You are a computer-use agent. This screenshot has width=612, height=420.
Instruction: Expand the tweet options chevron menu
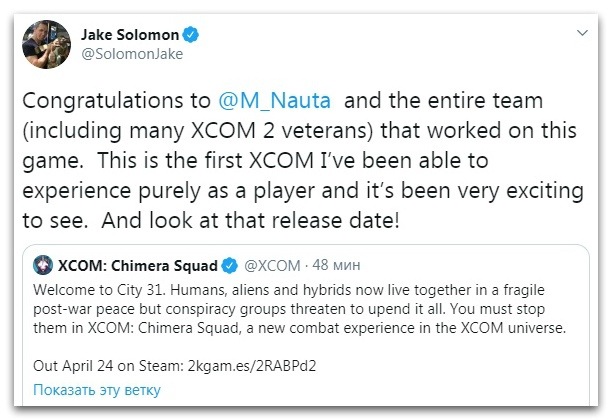(x=582, y=33)
